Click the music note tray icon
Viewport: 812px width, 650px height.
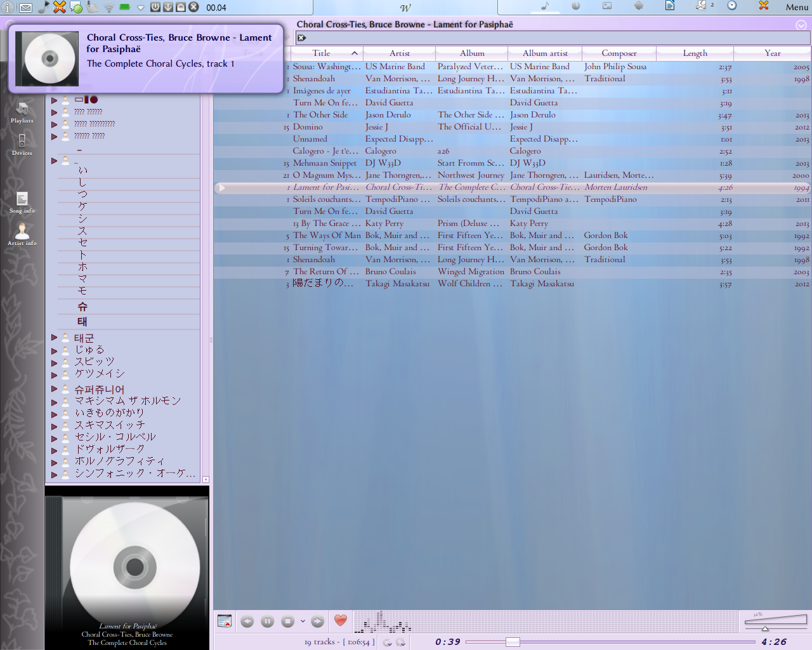[x=44, y=7]
